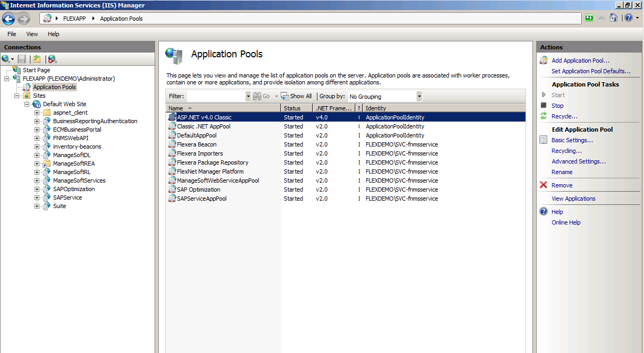
Task: Click the Home icon in address bar area
Action: point(614,18)
